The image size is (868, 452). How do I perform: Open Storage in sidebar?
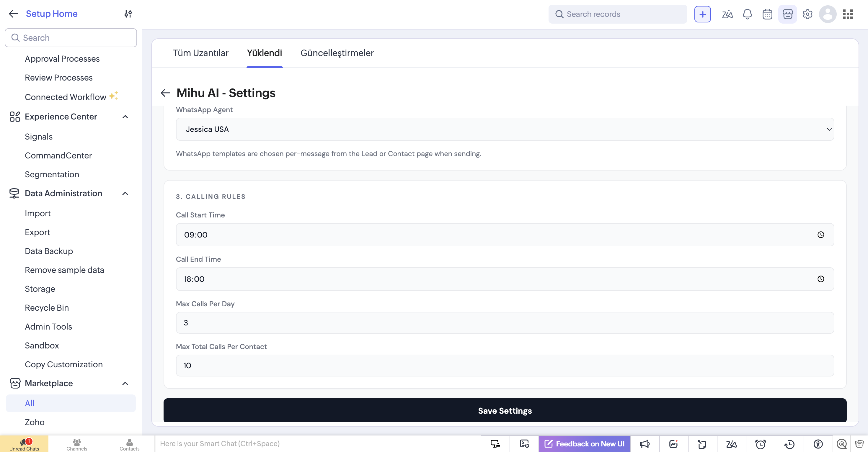[x=40, y=289]
